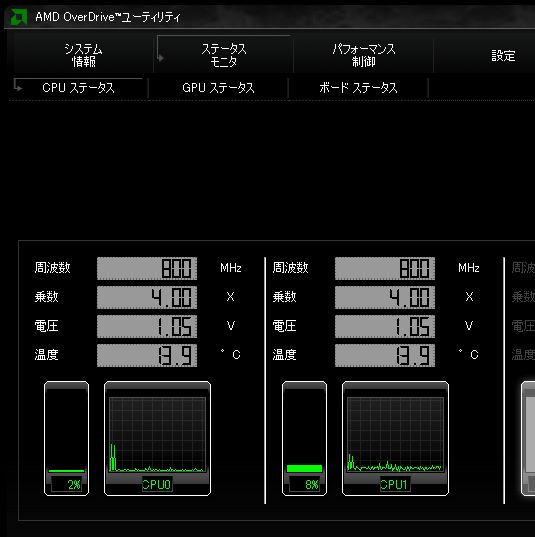Click the 2% usage percentage text

(74, 485)
